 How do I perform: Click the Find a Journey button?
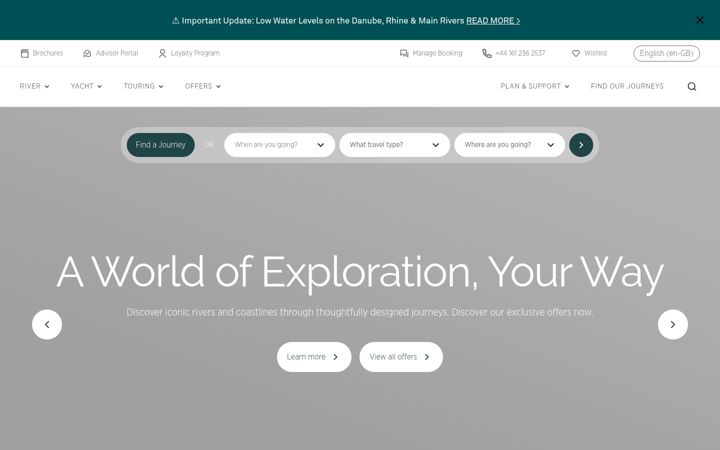[160, 145]
